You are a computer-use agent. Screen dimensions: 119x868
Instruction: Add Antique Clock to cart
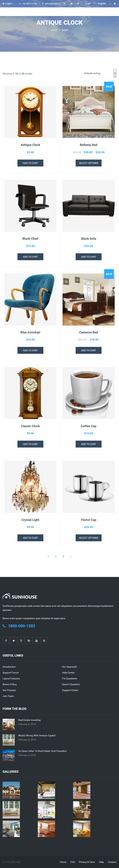30,163
